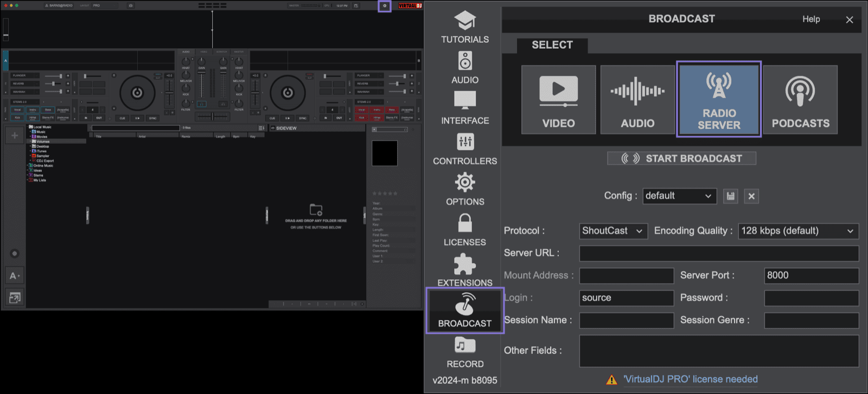
Task: Delete the broadcast config with X icon
Action: click(751, 196)
